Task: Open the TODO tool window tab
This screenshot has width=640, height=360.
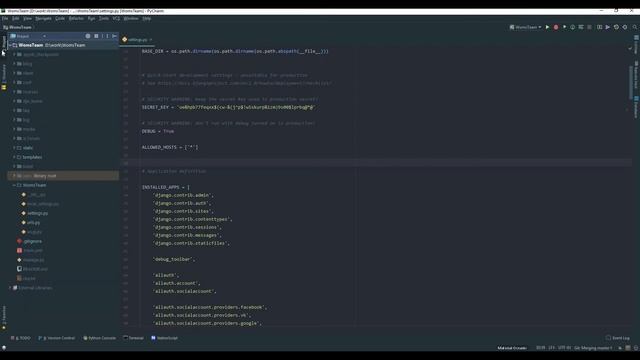Action: [21, 338]
